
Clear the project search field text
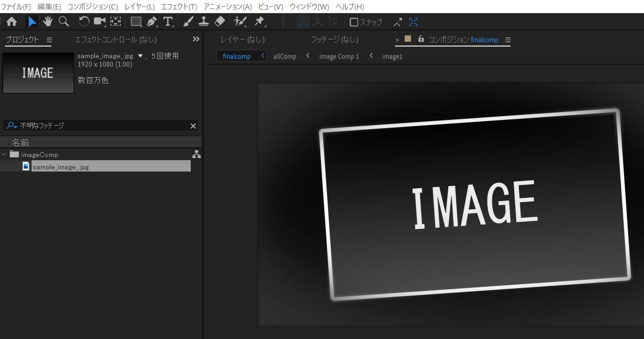pos(193,126)
